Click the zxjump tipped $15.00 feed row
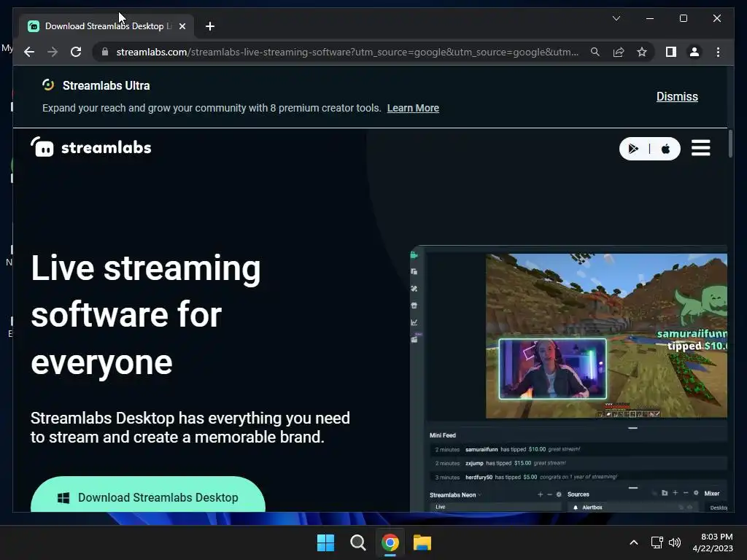The width and height of the screenshot is (747, 560). 578,463
